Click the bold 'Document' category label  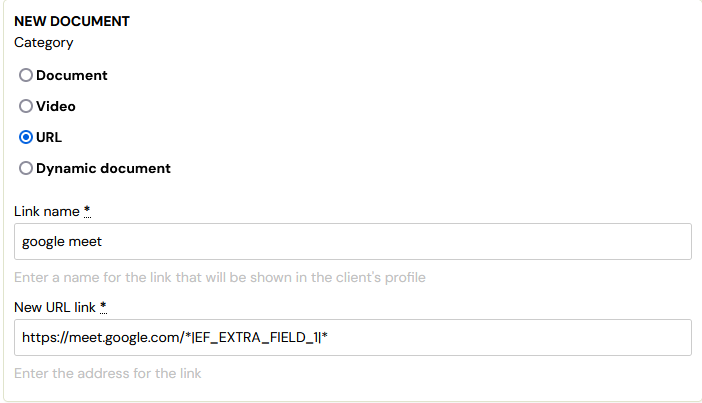tap(72, 75)
